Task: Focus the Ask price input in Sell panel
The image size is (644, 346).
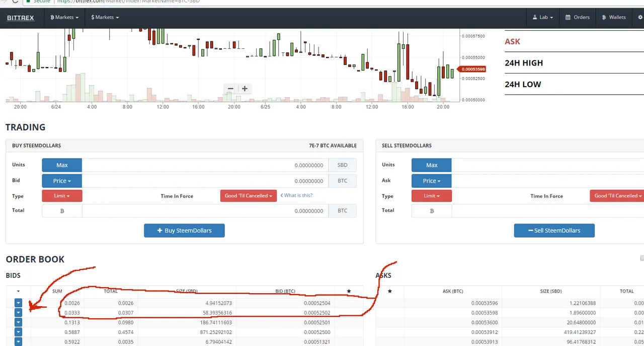Action: coord(548,181)
